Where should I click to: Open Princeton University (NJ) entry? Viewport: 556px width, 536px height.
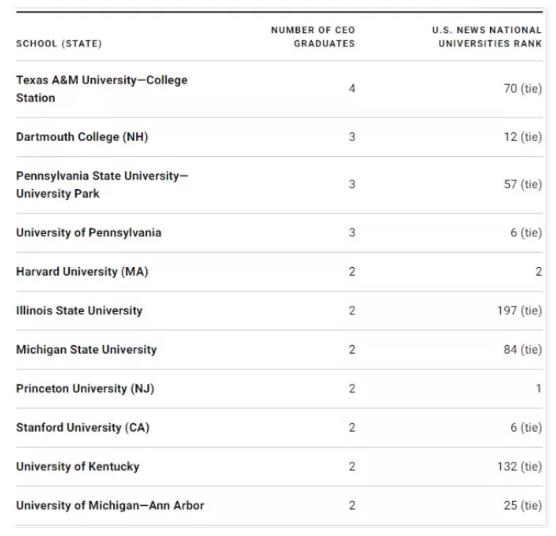pyautogui.click(x=85, y=389)
